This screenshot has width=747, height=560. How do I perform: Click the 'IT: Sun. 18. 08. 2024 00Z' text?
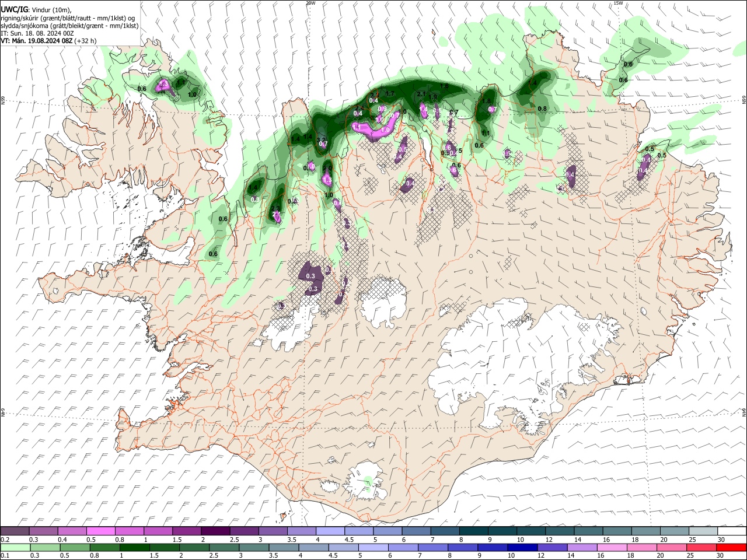click(x=37, y=33)
